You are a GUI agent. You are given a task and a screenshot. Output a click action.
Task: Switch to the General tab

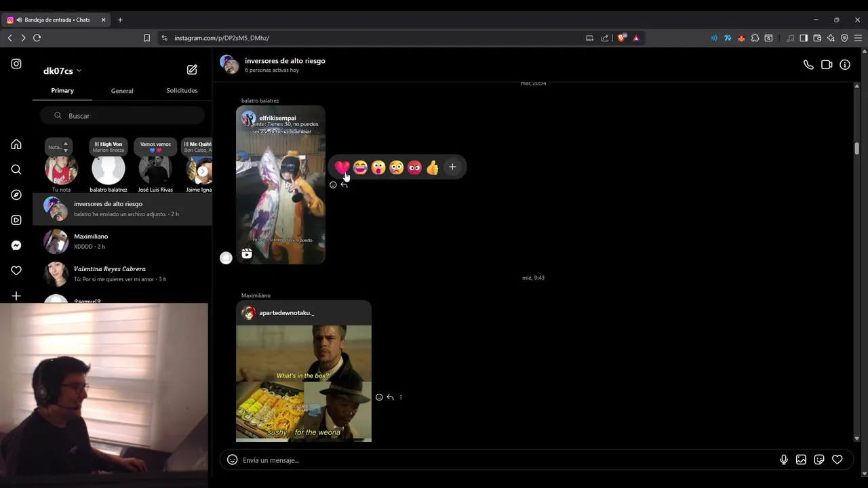(122, 90)
